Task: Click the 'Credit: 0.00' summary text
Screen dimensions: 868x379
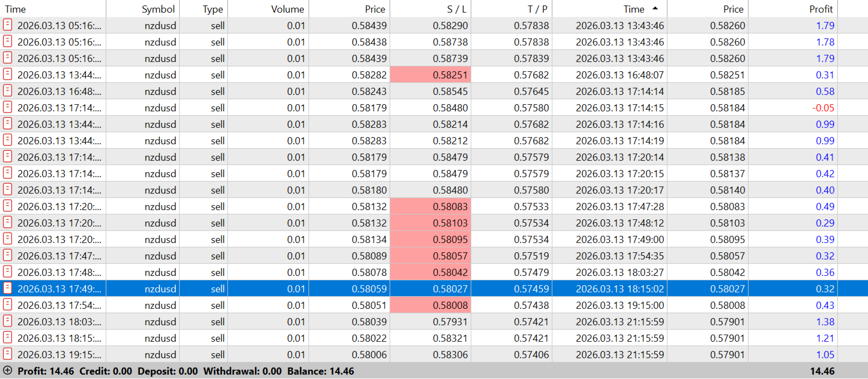Action: click(x=106, y=371)
